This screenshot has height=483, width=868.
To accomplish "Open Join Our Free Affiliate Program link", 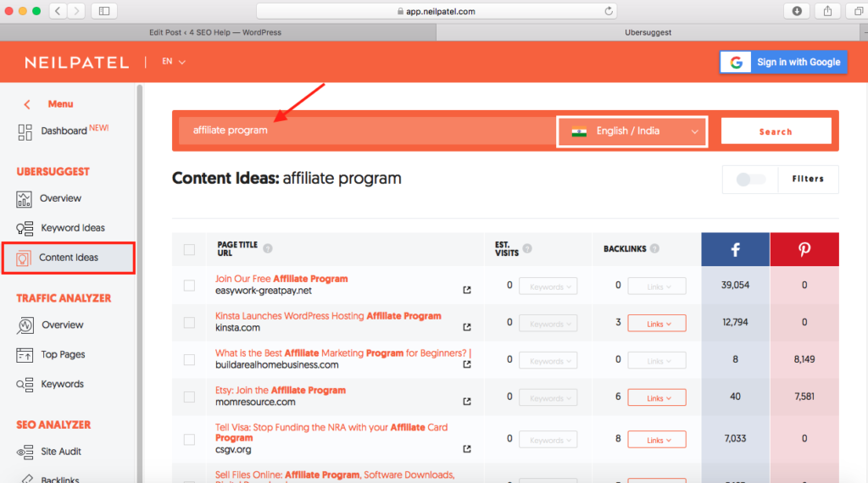I will (281, 279).
